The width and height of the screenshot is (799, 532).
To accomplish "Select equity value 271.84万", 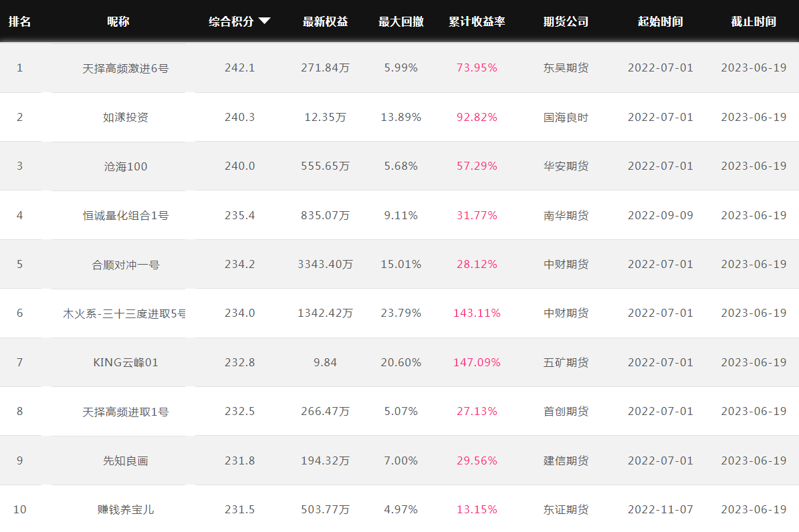I will click(x=325, y=68).
